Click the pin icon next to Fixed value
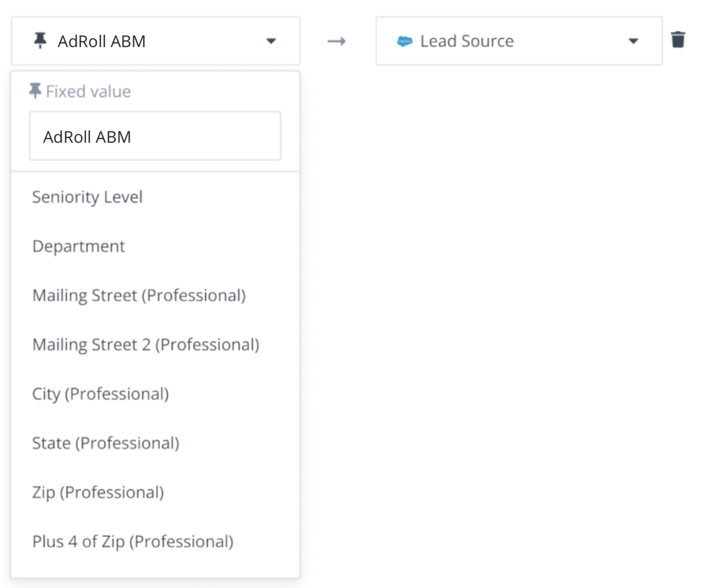The image size is (706, 588). pos(35,91)
